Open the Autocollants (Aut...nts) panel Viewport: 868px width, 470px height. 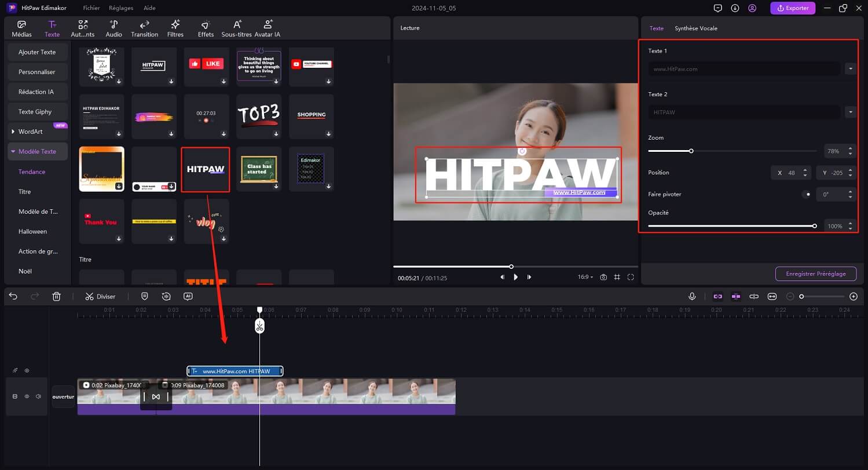pos(83,28)
